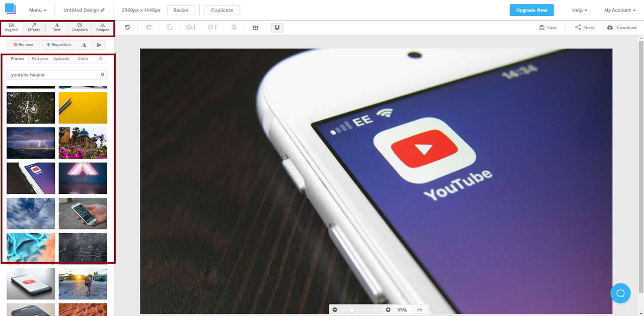Click the Fit zoom button
This screenshot has height=316, width=644.
coord(420,310)
